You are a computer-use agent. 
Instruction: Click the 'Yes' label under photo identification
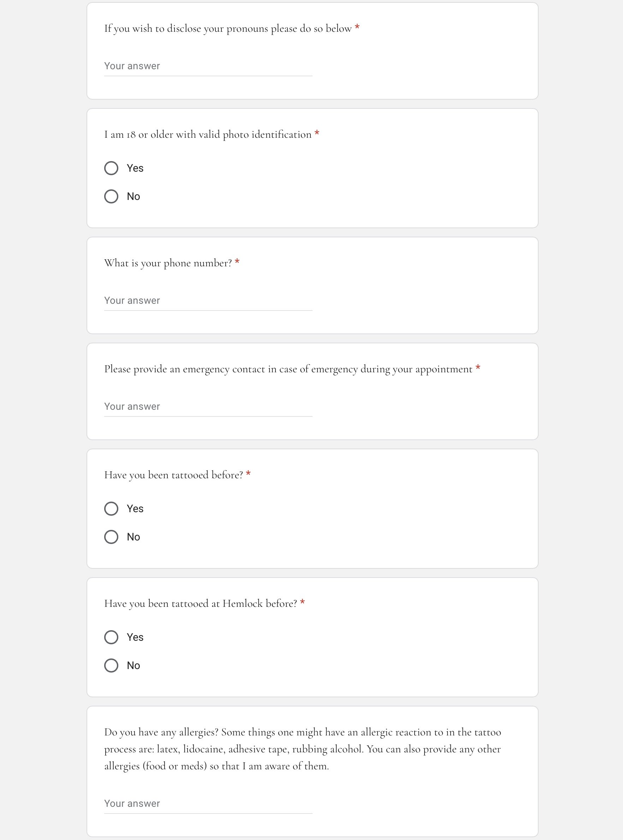click(135, 168)
